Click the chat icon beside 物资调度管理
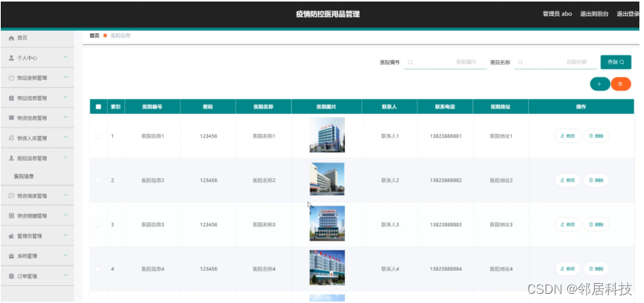The height and width of the screenshot is (303, 644). (x=12, y=196)
